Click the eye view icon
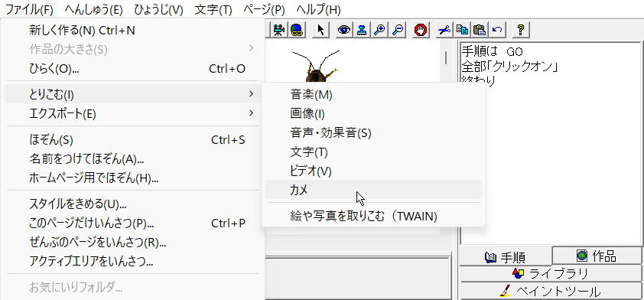Screen dimensions: 644x300 (x=344, y=30)
